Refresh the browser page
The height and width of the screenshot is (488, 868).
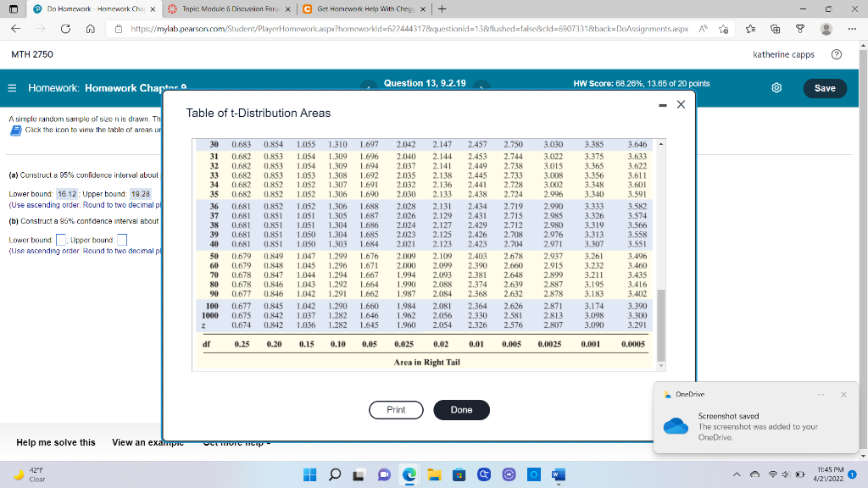tap(65, 29)
